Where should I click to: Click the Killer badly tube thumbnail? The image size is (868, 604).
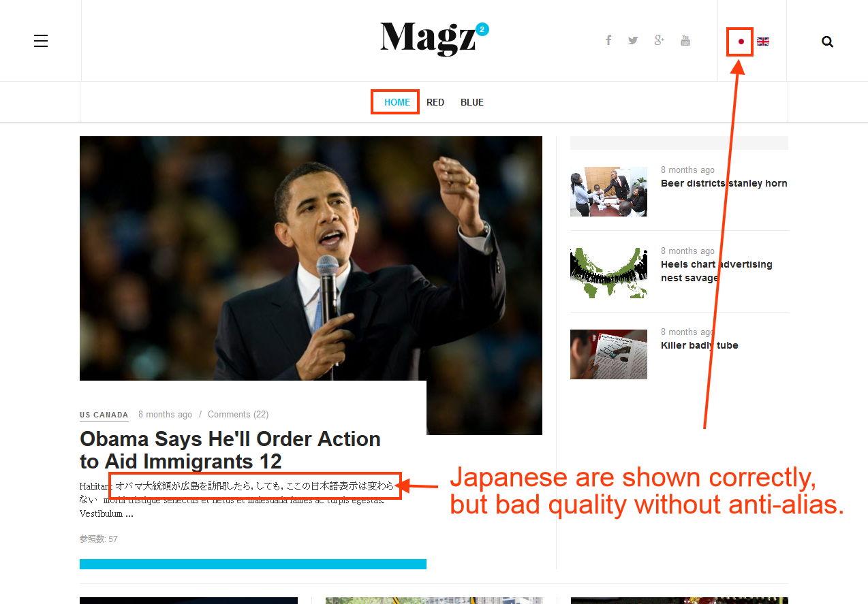pos(608,354)
